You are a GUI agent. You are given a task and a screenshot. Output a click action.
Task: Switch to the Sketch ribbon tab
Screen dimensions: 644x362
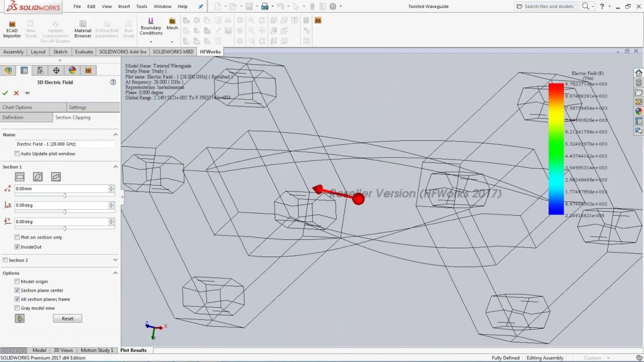tap(60, 52)
